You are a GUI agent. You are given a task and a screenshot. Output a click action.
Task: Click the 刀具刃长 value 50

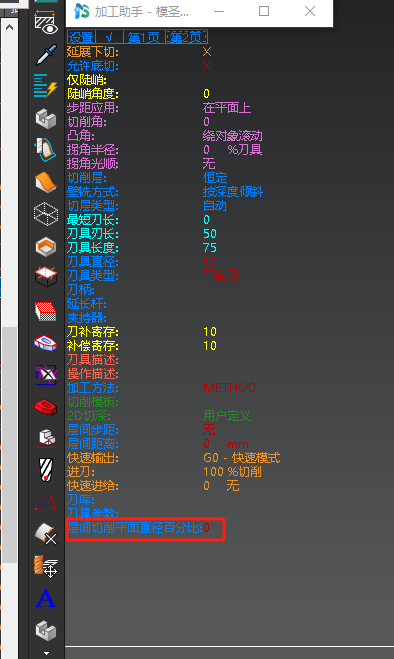click(210, 234)
